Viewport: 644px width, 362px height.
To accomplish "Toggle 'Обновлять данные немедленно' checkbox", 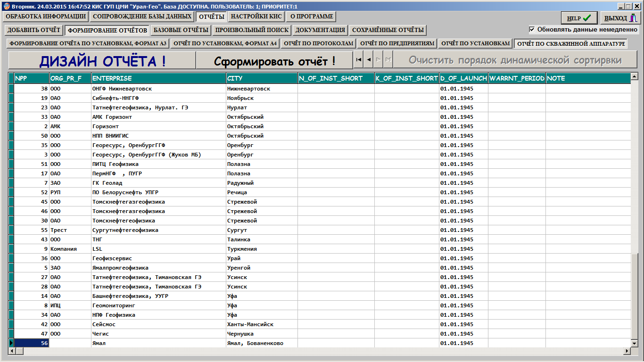I will 532,29.
